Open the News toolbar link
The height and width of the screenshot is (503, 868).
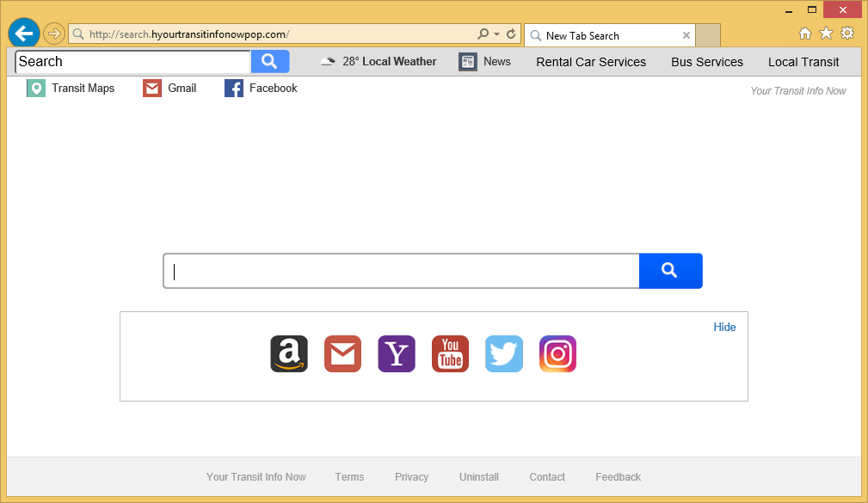[497, 61]
